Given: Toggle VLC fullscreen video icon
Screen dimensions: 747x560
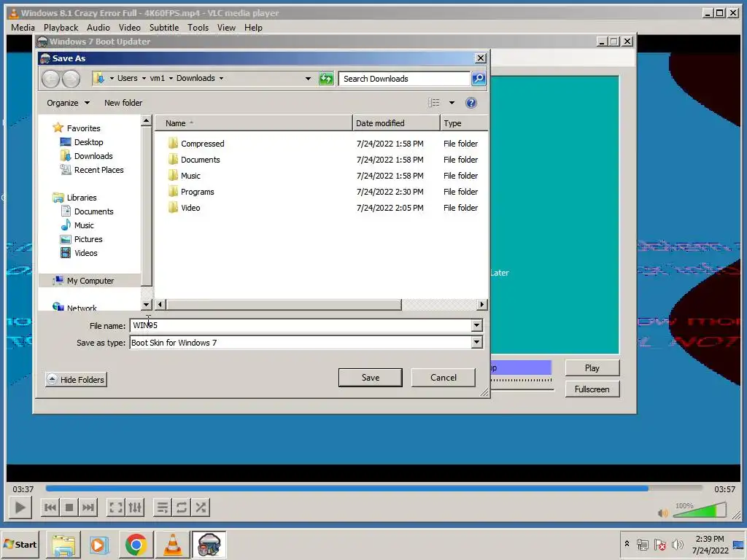Looking at the screenshot, I should click(x=116, y=507).
